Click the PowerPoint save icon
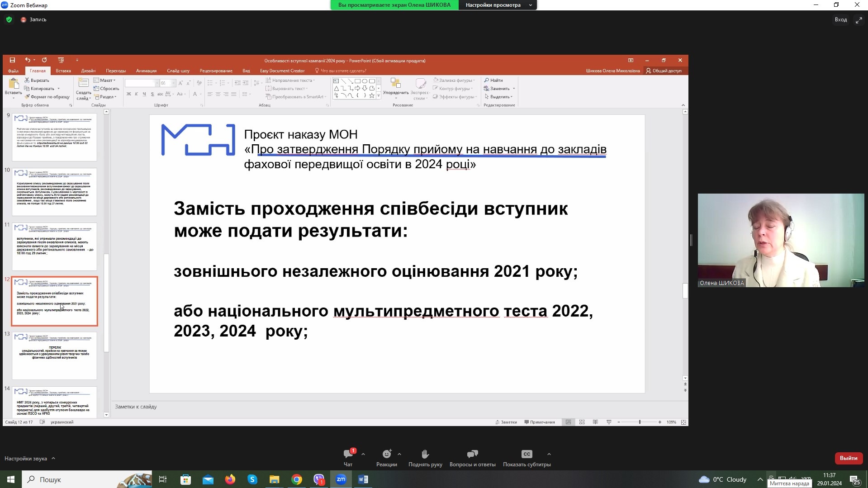This screenshot has height=488, width=868. 12,60
